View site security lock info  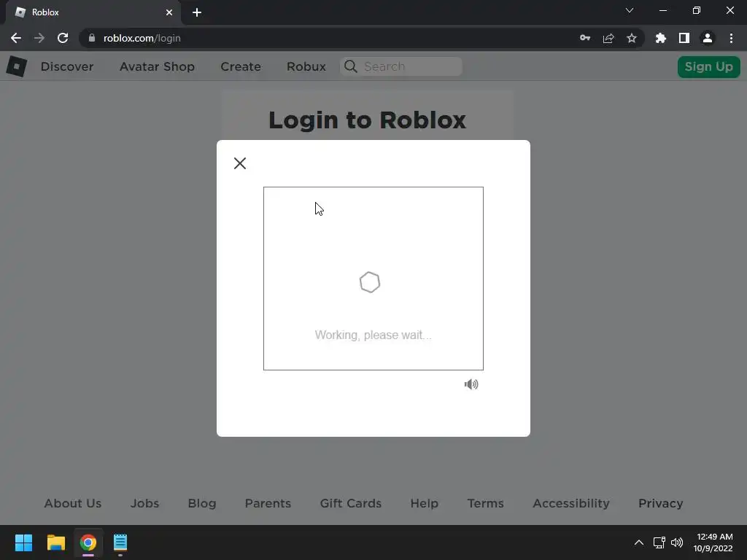92,38
